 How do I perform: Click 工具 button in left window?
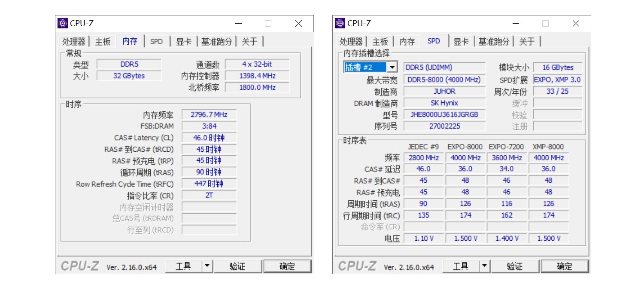[x=183, y=267]
